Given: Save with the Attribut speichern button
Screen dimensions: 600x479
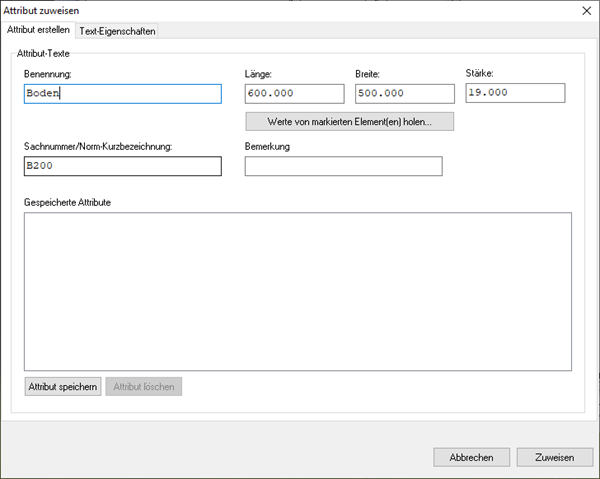Looking at the screenshot, I should pos(63,387).
